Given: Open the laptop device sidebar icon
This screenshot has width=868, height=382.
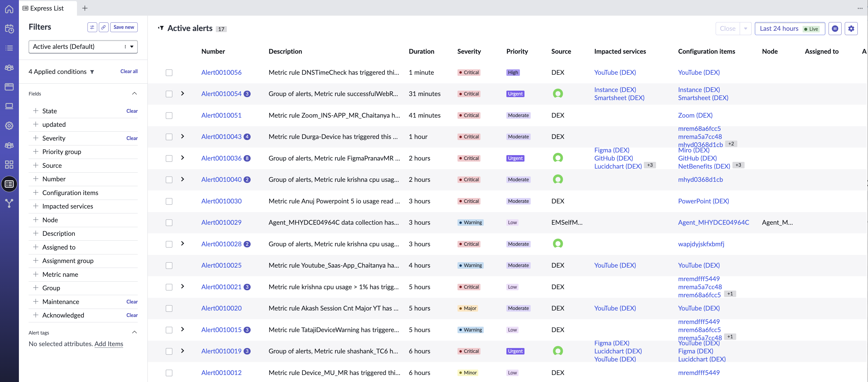Looking at the screenshot, I should pyautogui.click(x=9, y=106).
